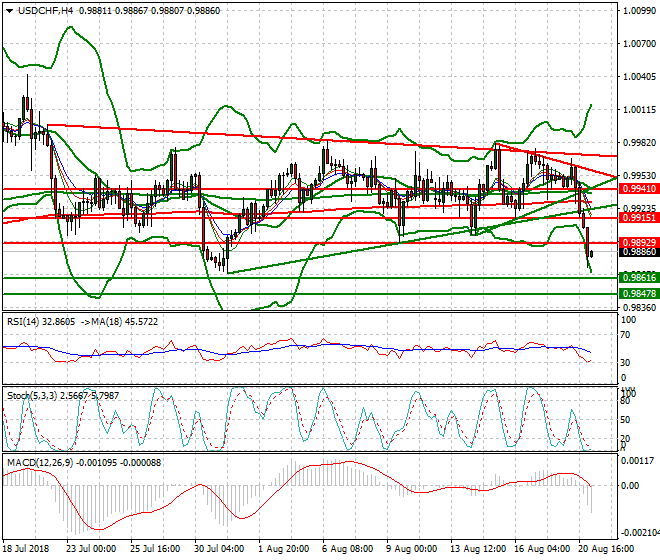Screen dimensions: 660x560
Task: Select the RSI scale value 30
Action: click(x=626, y=363)
